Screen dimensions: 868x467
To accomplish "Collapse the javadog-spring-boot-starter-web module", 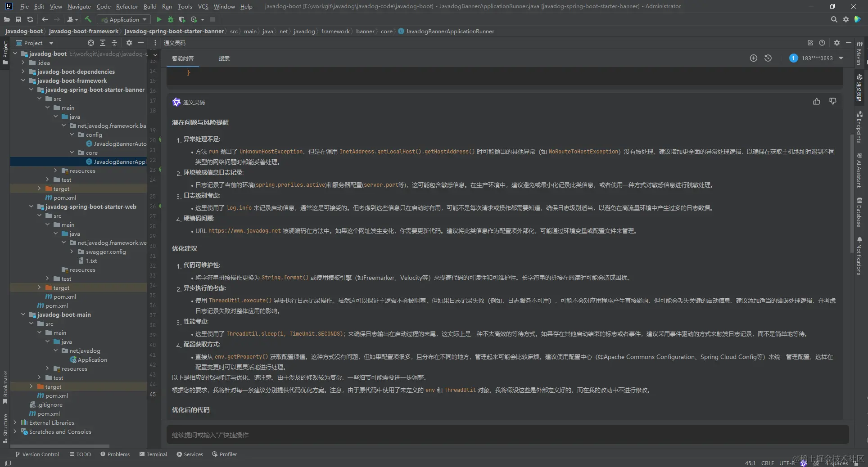I will [31, 207].
